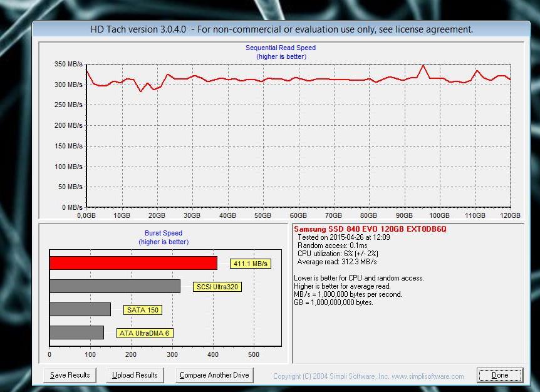Close the dialog with Done

(500, 375)
